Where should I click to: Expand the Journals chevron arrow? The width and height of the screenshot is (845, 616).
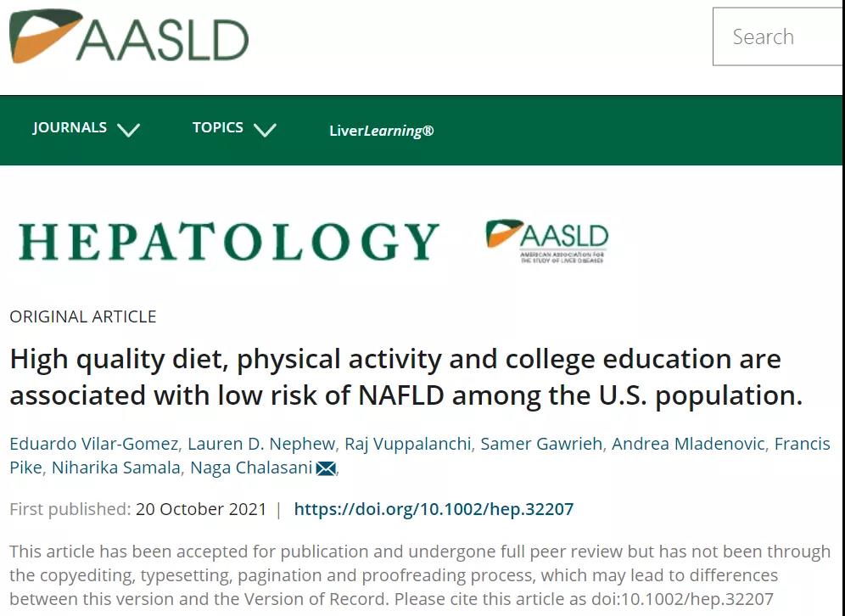(x=128, y=129)
